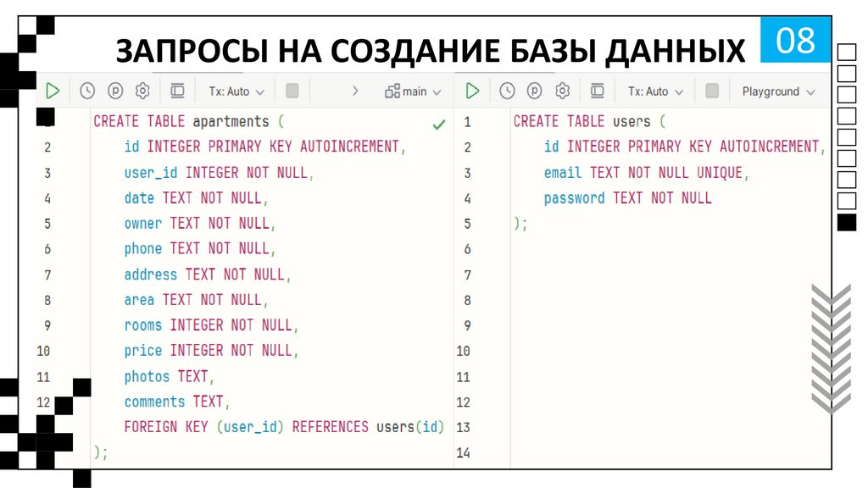Click the 'area TEXT NOT NULL' line
The width and height of the screenshot is (868, 488).
pos(196,300)
